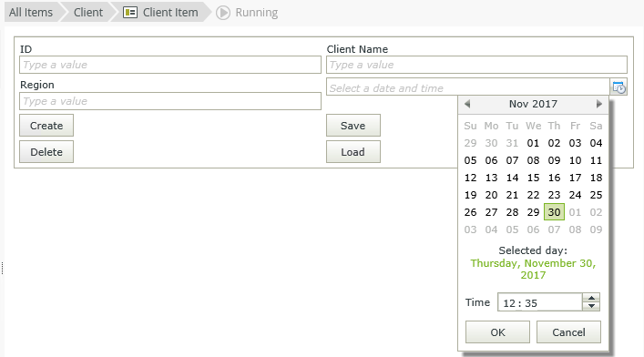644x357 pixels.
Task: Click the Time field showing 12 : 35
Action: (x=539, y=302)
